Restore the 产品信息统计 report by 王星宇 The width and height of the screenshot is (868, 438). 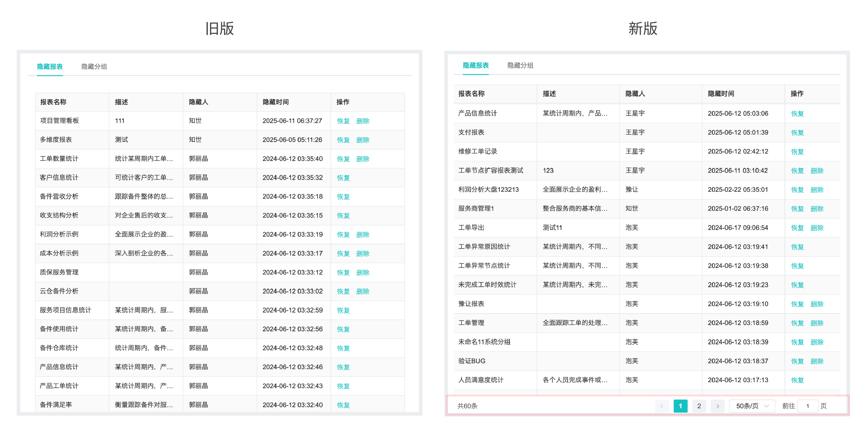click(x=797, y=114)
